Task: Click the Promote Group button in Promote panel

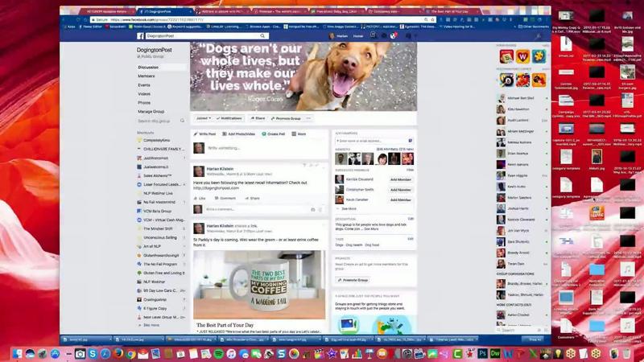Action: pyautogui.click(x=353, y=280)
